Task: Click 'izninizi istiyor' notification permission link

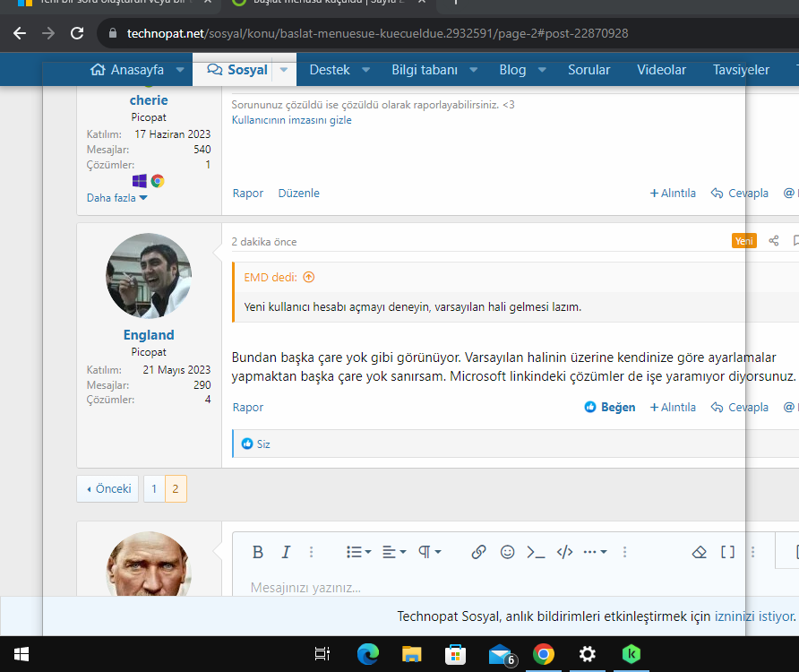Action: 754,616
